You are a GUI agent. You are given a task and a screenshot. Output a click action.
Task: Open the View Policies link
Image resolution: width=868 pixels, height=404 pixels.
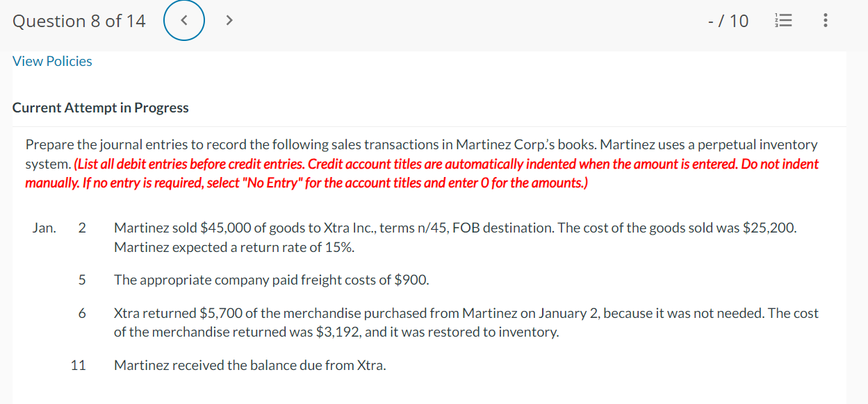click(x=52, y=61)
